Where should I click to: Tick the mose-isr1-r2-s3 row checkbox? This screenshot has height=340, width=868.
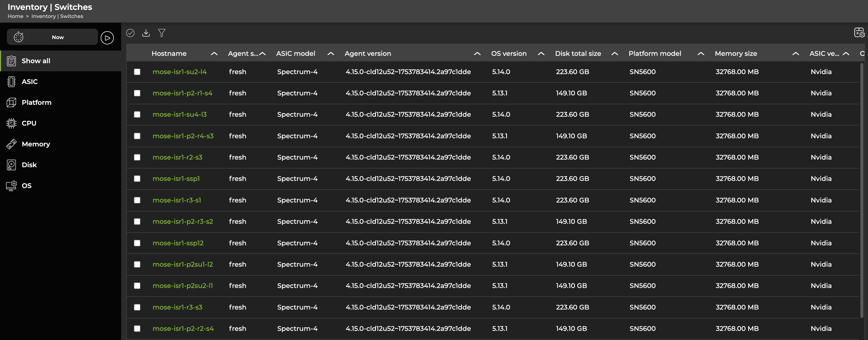click(x=137, y=158)
